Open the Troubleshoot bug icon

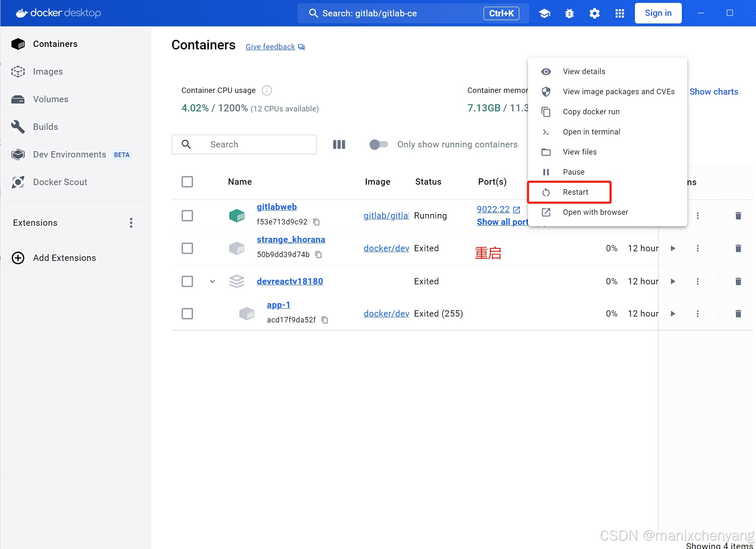570,13
